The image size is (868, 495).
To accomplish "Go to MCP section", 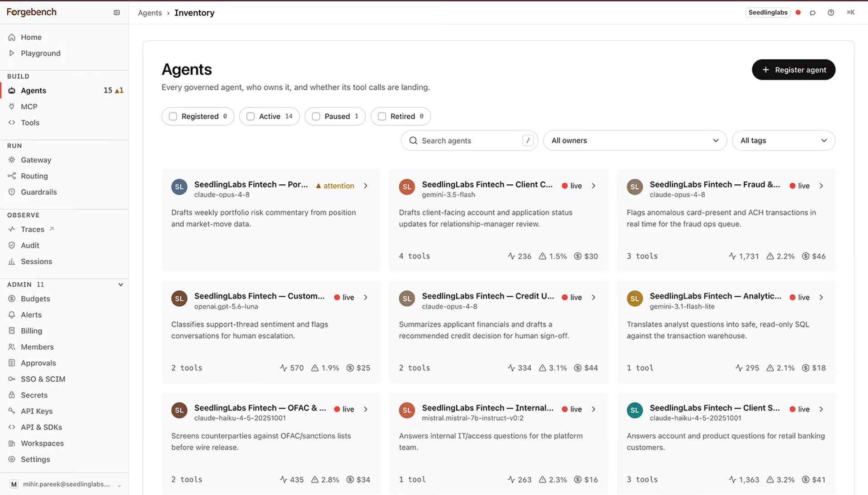I will tap(29, 107).
